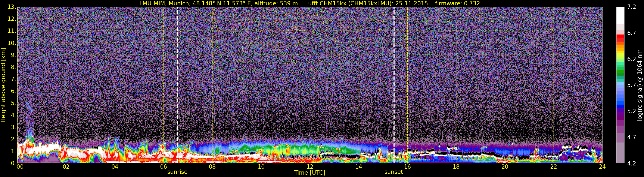The image size is (644, 177).
Task: Click the time tick label '10'
Action: pyautogui.click(x=261, y=167)
